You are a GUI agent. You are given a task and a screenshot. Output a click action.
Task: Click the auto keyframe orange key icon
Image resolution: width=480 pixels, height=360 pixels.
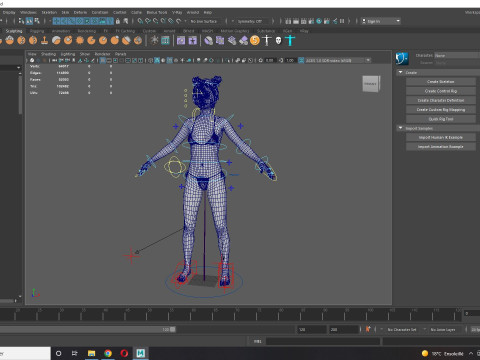[368, 329]
